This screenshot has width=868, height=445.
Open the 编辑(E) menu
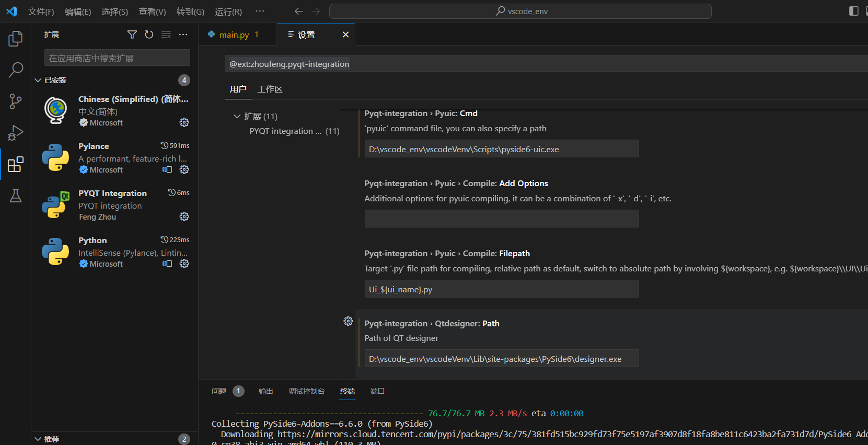(x=78, y=12)
